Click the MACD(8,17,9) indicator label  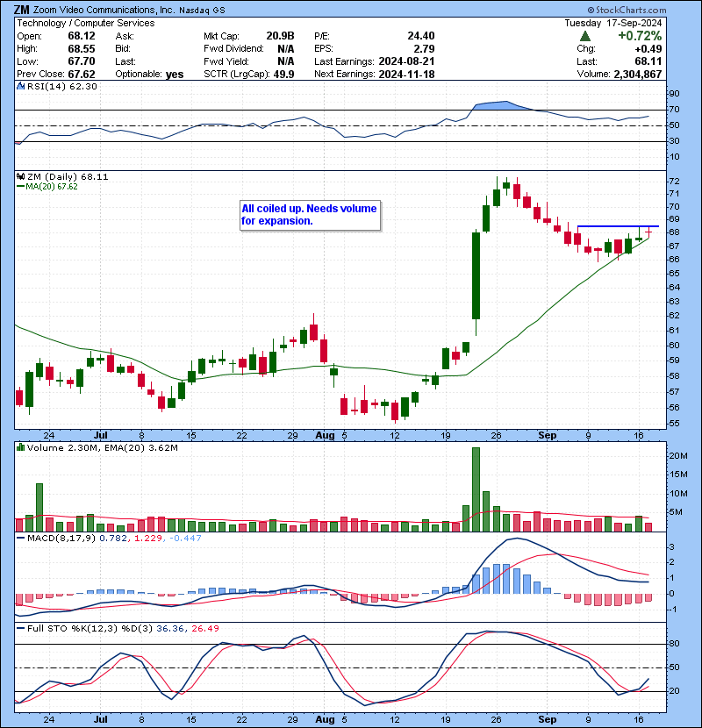tap(61, 539)
